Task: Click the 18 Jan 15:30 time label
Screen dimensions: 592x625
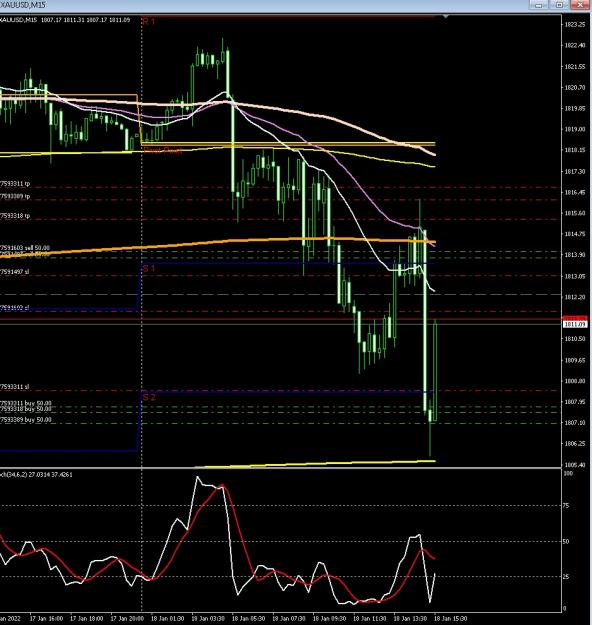Action: 450,619
